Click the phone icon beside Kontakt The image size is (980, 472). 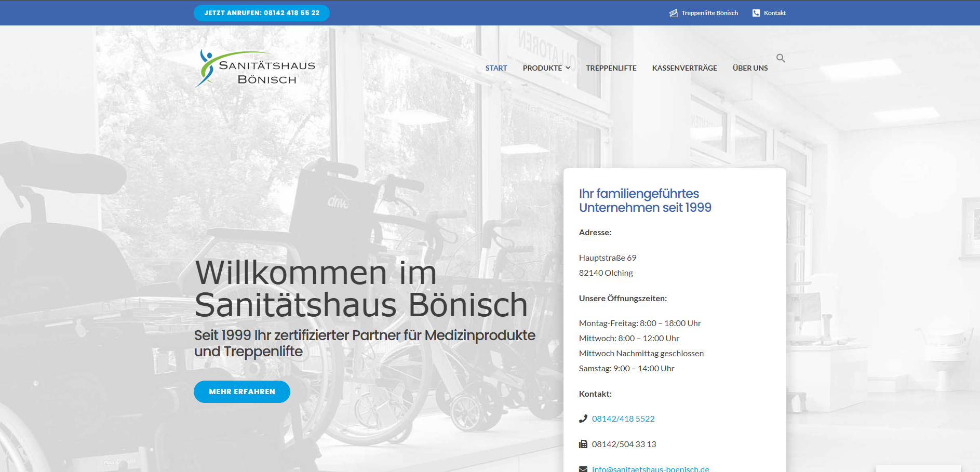point(756,13)
